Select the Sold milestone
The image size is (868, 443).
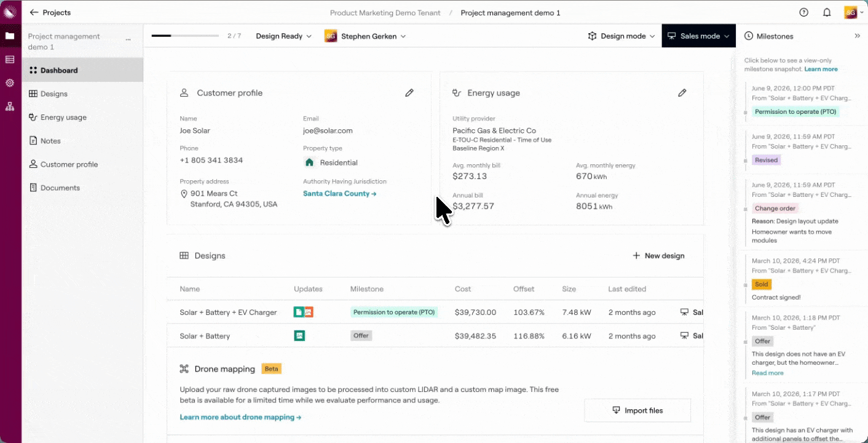pos(762,284)
